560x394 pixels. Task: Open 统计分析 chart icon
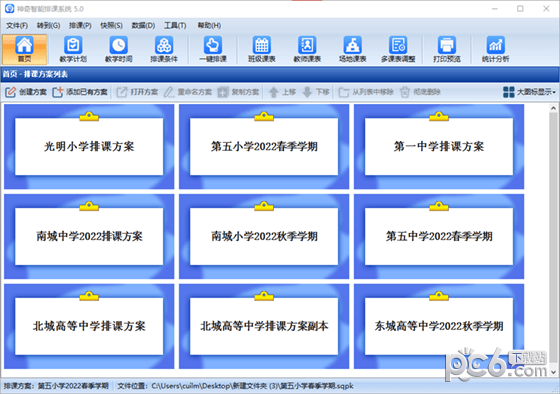tap(495, 49)
